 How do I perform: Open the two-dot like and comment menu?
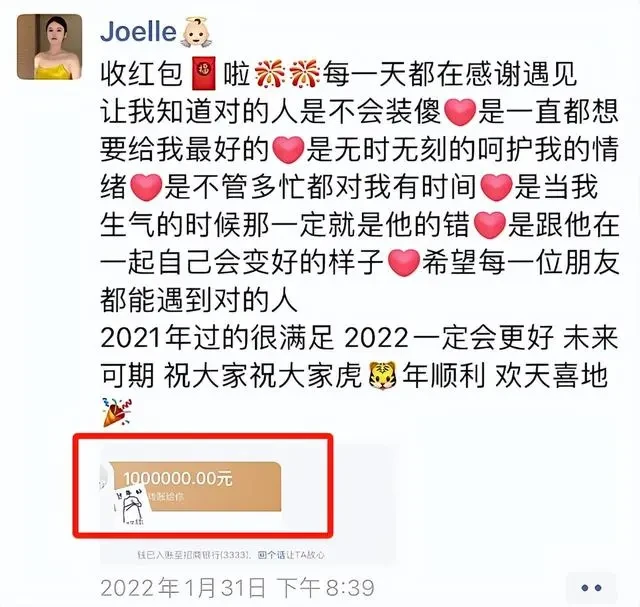pos(591,588)
